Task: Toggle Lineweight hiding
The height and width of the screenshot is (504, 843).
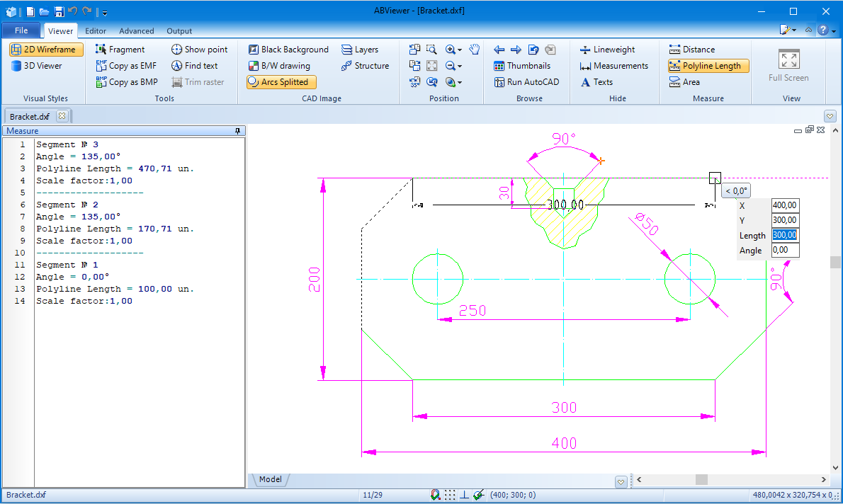Action: coord(608,50)
